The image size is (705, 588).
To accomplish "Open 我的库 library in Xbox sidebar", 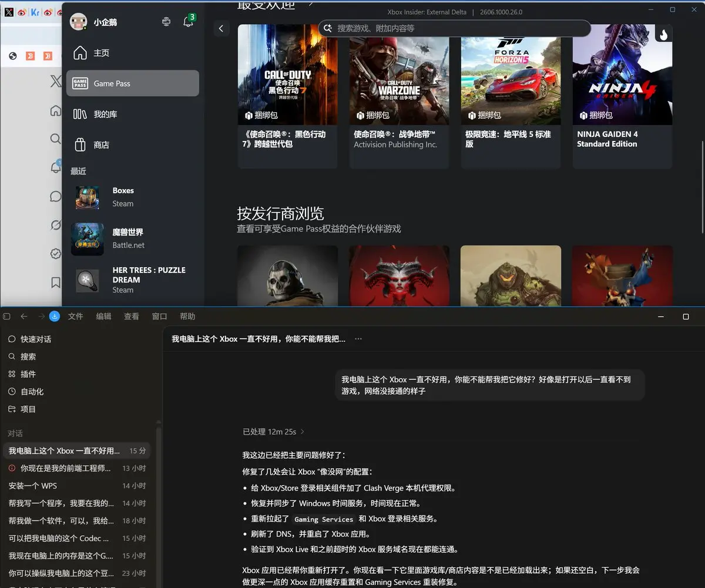I will [x=133, y=114].
